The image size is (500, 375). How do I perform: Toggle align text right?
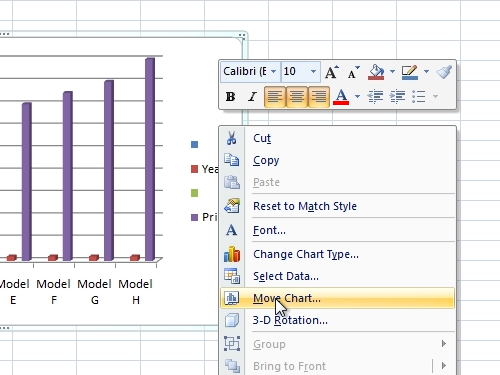(x=319, y=97)
